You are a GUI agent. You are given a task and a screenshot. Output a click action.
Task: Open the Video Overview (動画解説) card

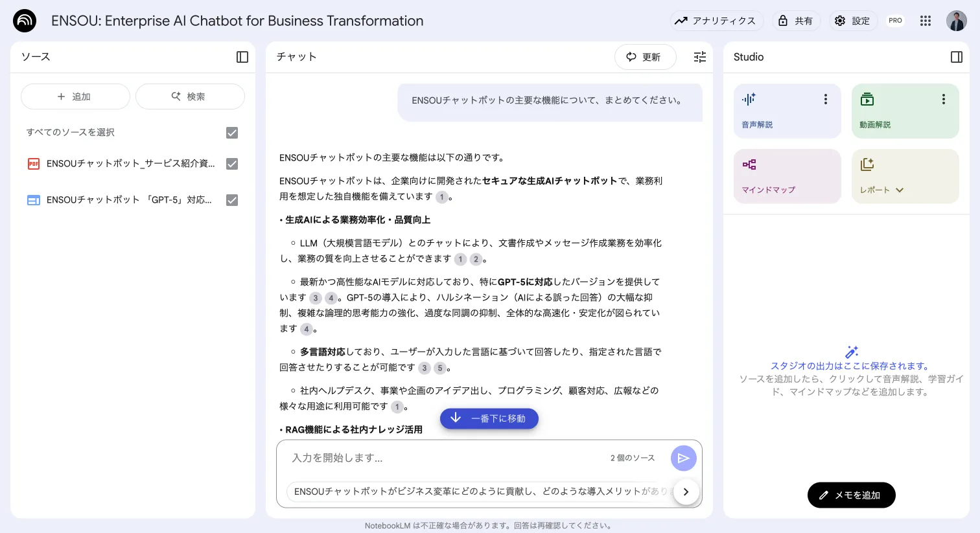tap(905, 111)
